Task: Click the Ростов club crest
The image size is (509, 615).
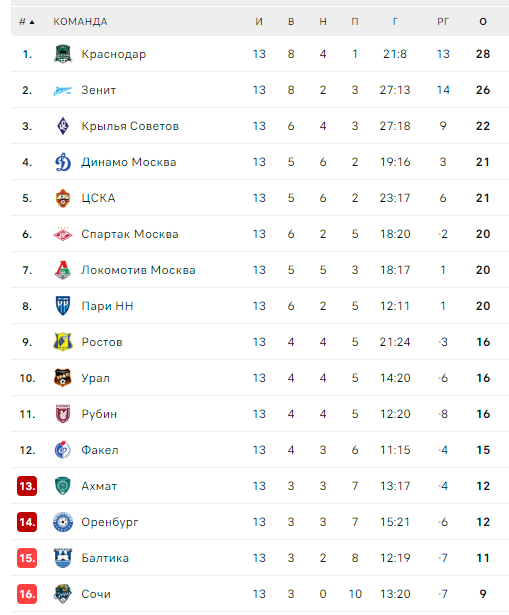Action: (x=63, y=342)
